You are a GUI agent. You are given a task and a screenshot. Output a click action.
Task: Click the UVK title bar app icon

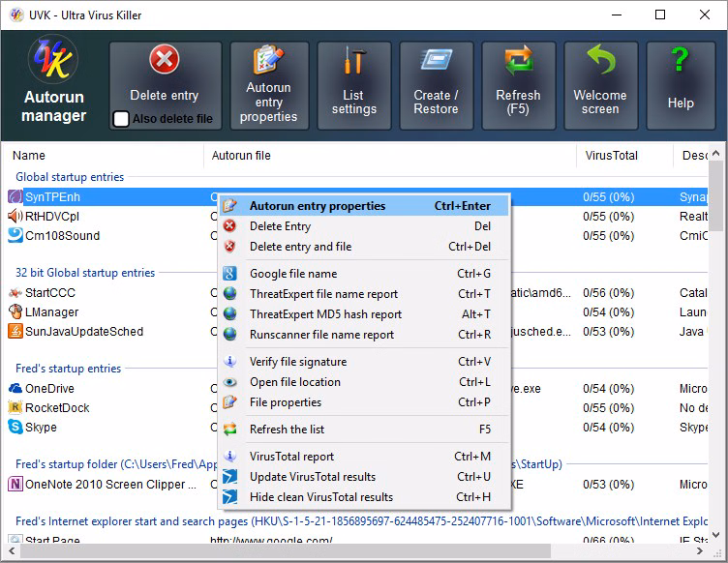pos(16,15)
